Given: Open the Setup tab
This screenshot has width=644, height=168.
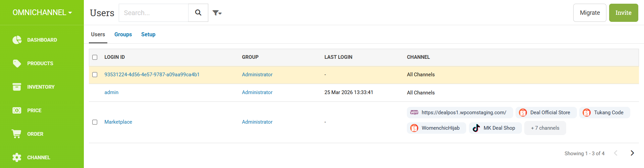Looking at the screenshot, I should coord(148,35).
